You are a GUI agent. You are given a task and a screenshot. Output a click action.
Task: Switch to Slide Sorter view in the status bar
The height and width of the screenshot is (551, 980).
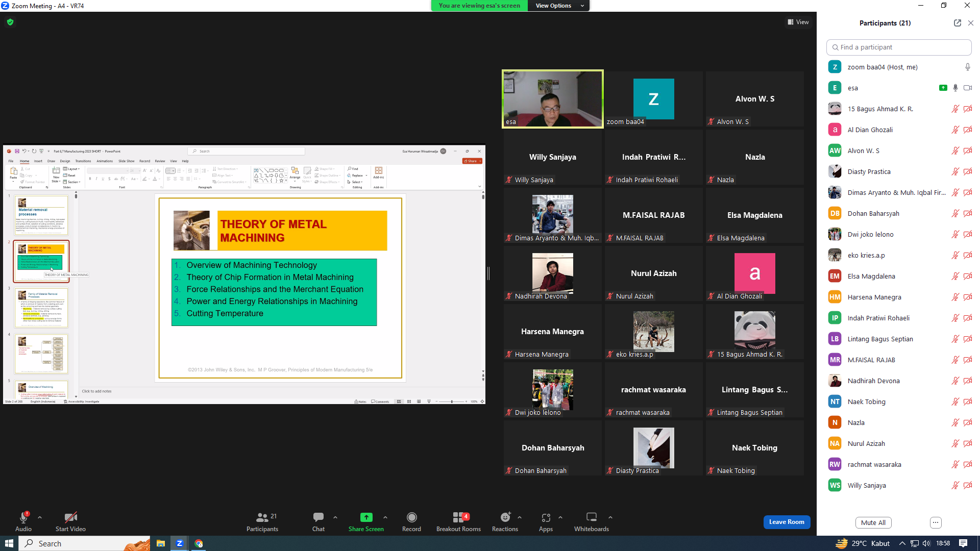[409, 402]
